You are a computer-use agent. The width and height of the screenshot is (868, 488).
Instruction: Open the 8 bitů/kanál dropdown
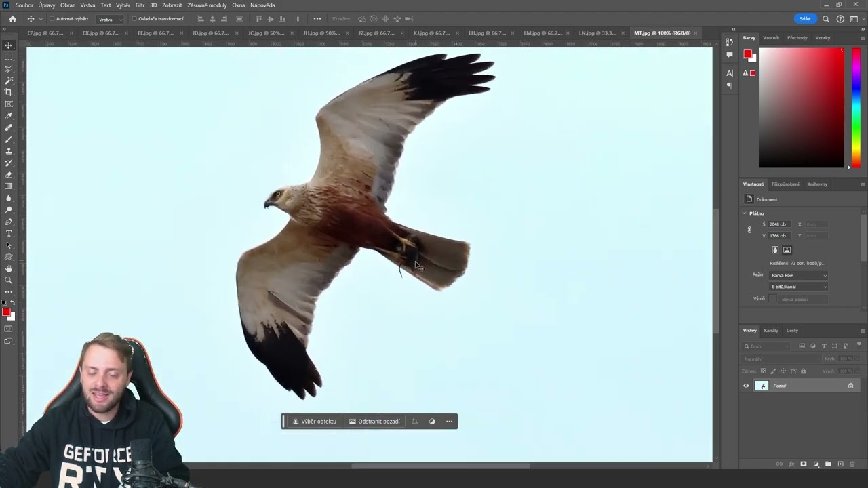[x=798, y=287]
